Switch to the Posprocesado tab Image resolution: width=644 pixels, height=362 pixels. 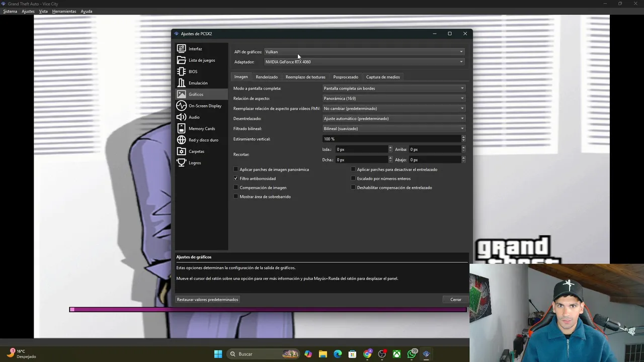pyautogui.click(x=346, y=77)
